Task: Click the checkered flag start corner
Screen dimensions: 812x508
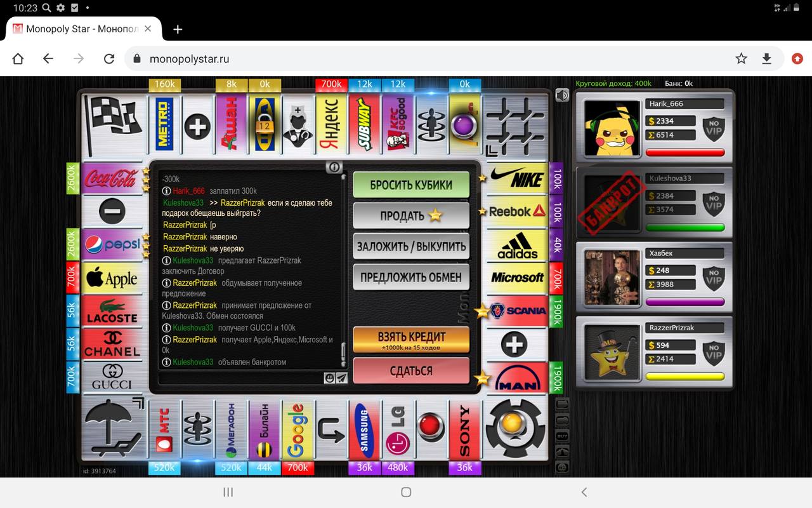Action: tap(114, 124)
